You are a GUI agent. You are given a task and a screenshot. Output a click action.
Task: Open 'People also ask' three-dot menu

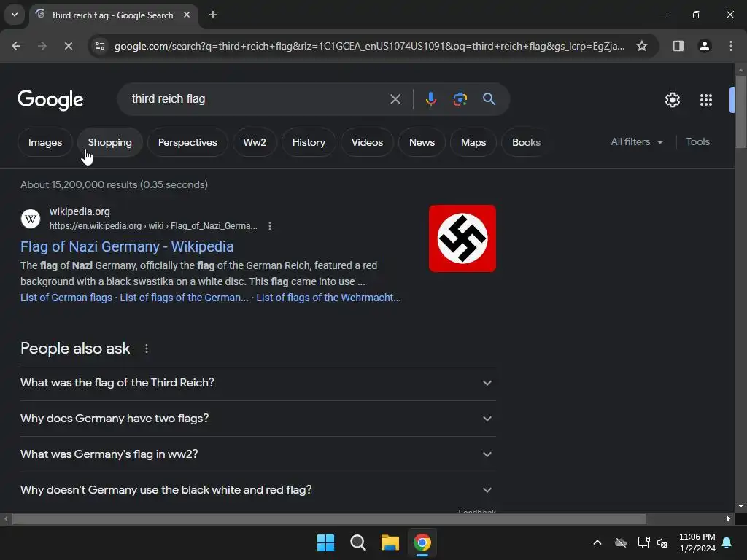(x=146, y=349)
